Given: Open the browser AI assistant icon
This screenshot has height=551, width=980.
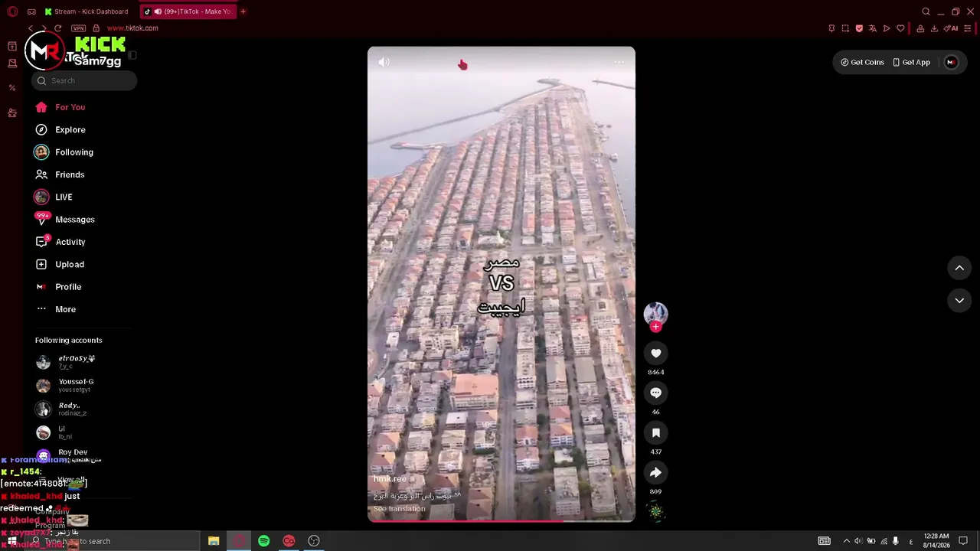Looking at the screenshot, I should tap(951, 28).
